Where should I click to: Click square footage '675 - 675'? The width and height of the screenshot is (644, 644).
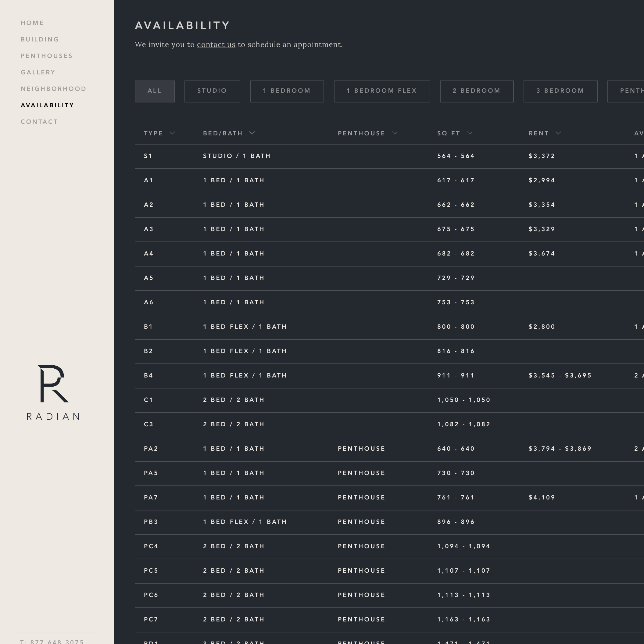pos(456,229)
